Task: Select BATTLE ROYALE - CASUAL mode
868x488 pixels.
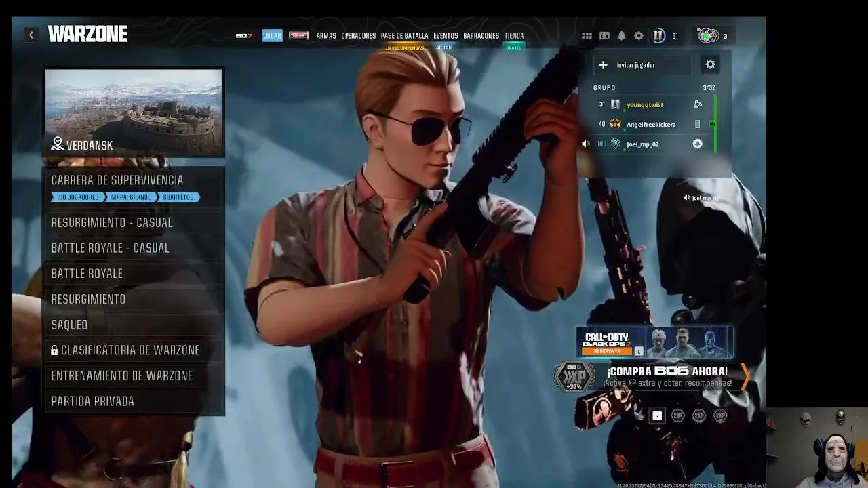Action: (134, 248)
